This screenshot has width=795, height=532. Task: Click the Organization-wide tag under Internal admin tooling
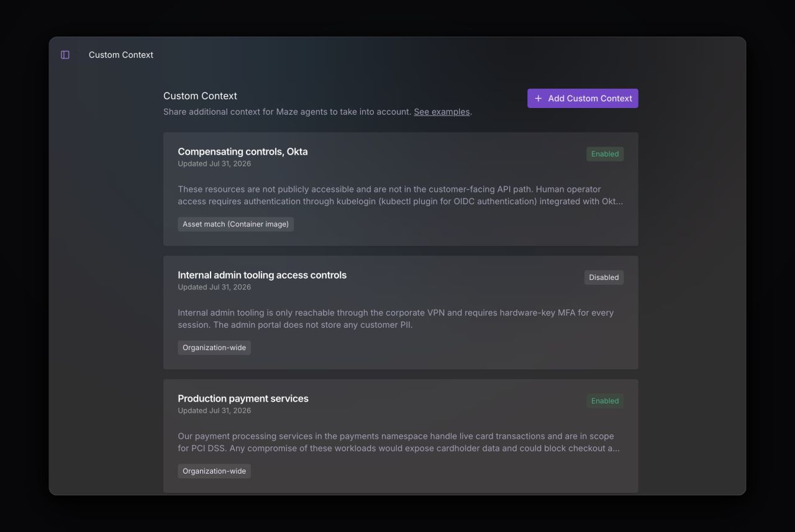click(x=214, y=348)
